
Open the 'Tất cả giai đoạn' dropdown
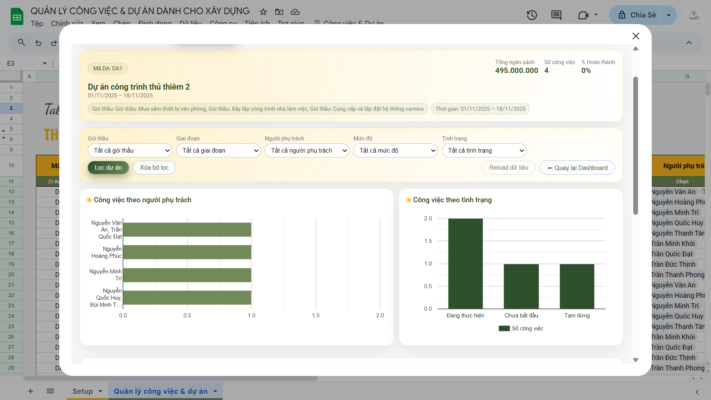[x=217, y=151]
